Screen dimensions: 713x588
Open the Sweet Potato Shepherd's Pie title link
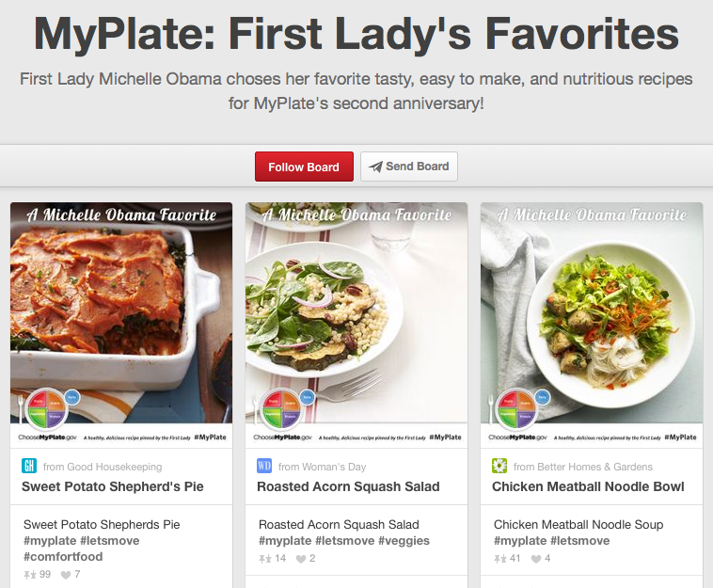coord(112,486)
